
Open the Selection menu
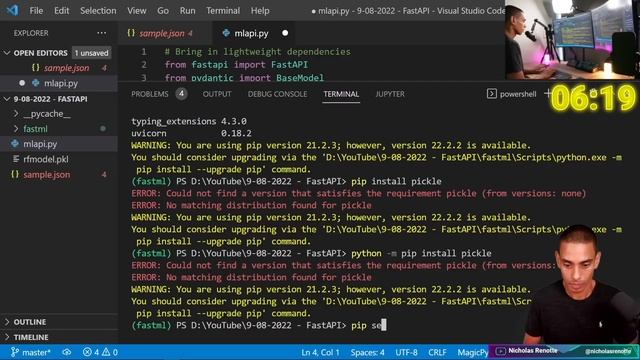(98, 11)
